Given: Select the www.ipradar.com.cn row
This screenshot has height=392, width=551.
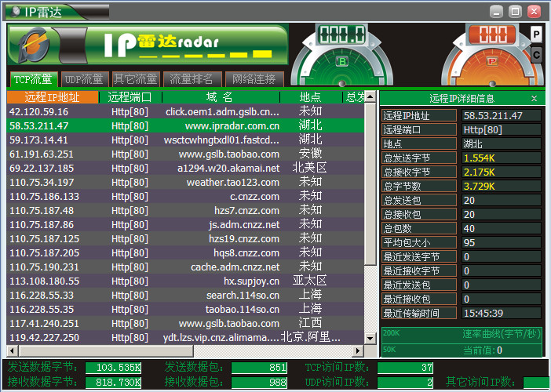Looking at the screenshot, I should coord(185,125).
